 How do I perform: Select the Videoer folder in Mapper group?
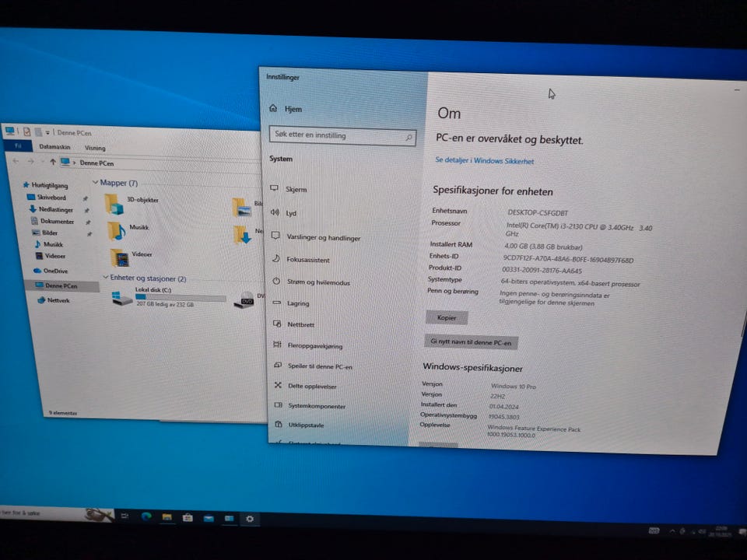pos(131,257)
